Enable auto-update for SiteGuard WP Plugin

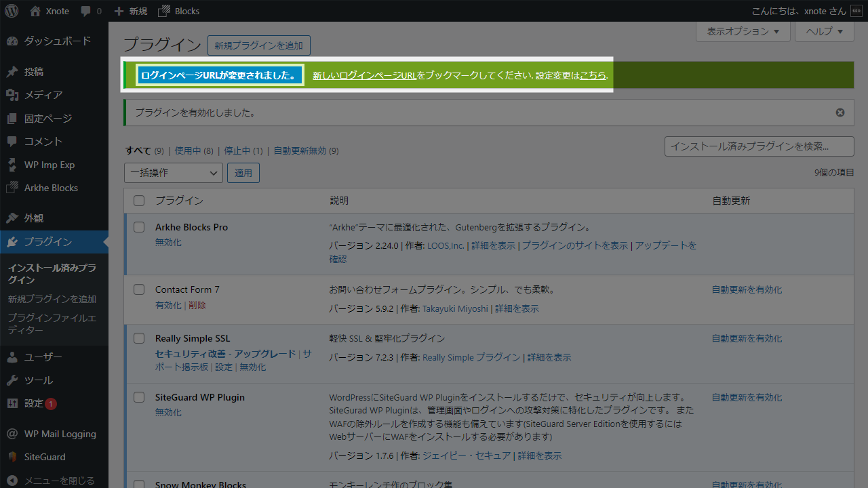click(747, 397)
